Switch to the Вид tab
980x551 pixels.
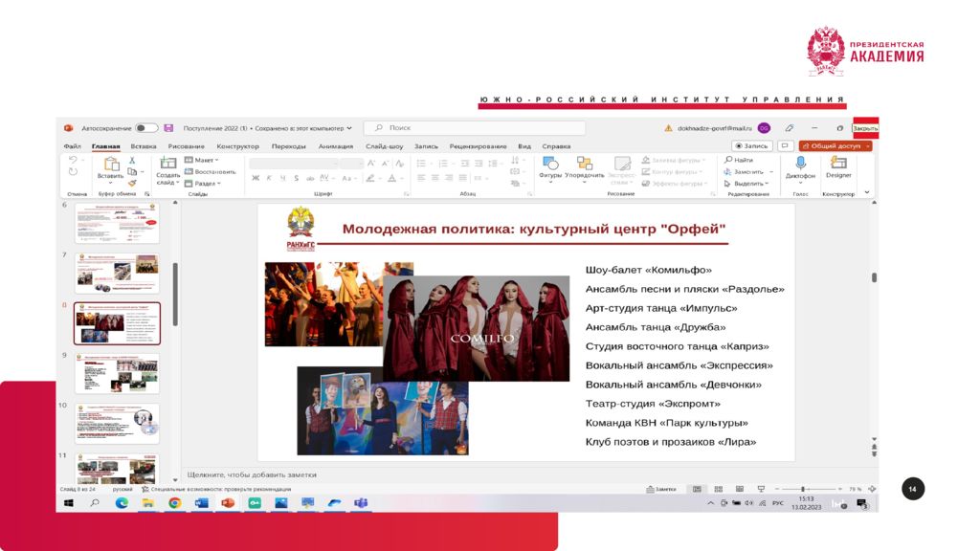(x=524, y=146)
